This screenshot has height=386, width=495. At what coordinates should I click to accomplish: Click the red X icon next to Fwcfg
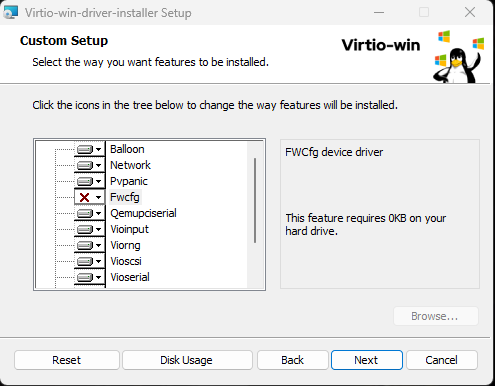[85, 197]
